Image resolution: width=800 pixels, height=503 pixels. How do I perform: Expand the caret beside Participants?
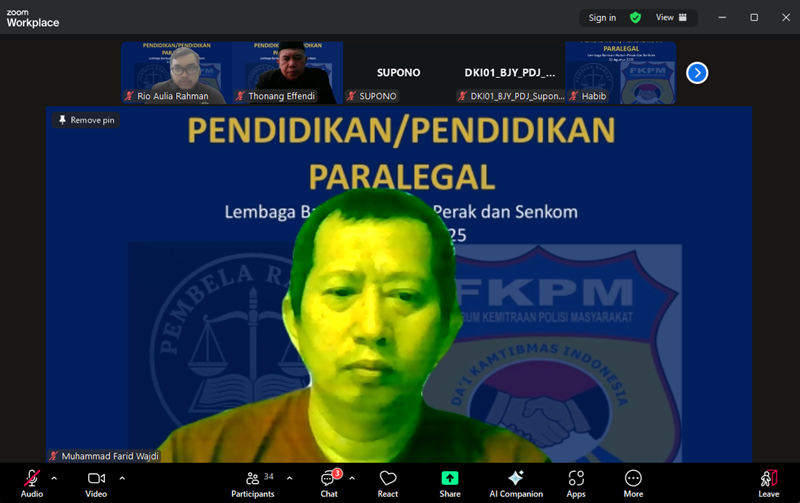(289, 478)
